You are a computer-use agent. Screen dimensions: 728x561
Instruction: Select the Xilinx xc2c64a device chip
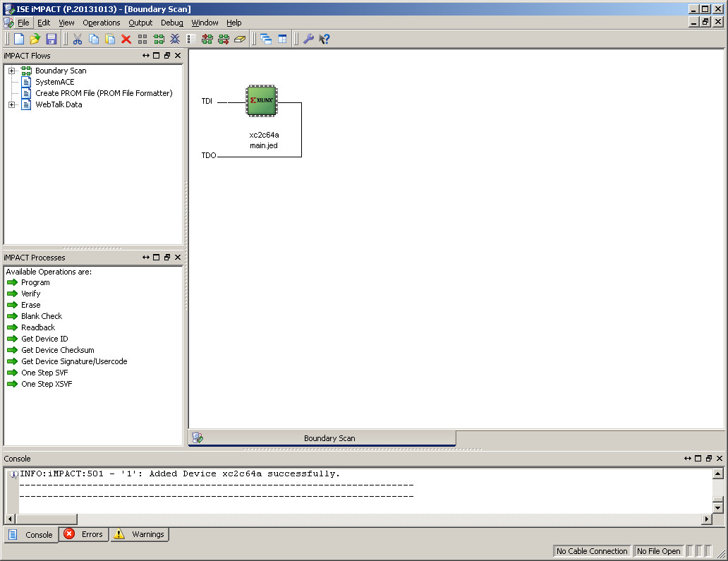pos(262,100)
